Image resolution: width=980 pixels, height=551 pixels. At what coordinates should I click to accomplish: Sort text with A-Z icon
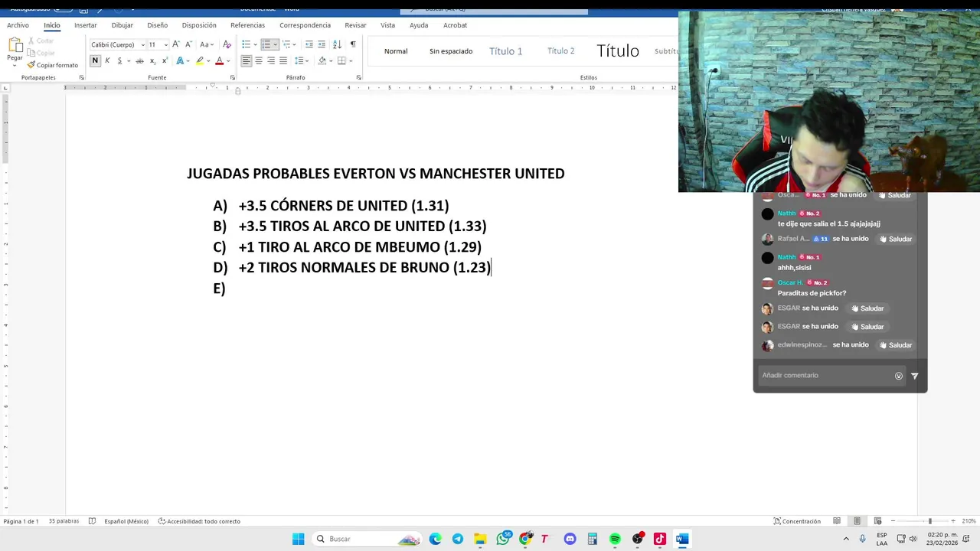337,44
